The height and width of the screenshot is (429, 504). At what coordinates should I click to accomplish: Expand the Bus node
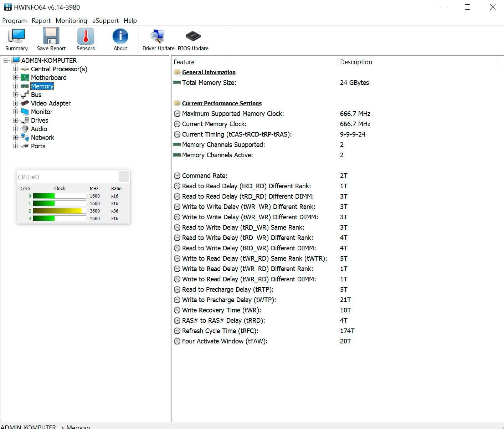(15, 95)
